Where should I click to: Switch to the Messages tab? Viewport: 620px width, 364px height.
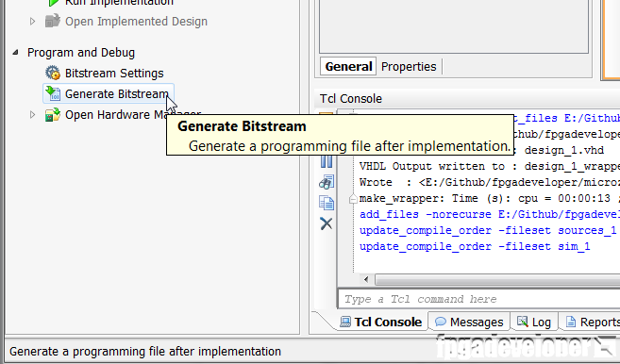click(469, 323)
